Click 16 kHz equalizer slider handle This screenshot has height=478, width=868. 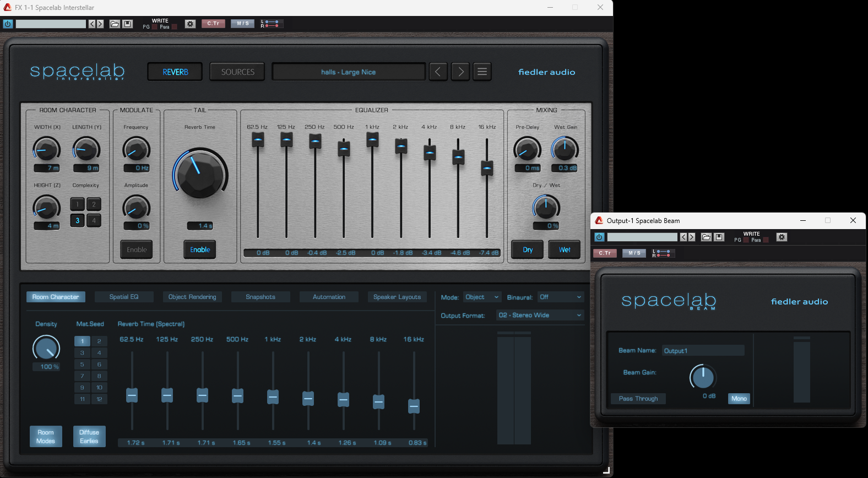click(x=487, y=167)
